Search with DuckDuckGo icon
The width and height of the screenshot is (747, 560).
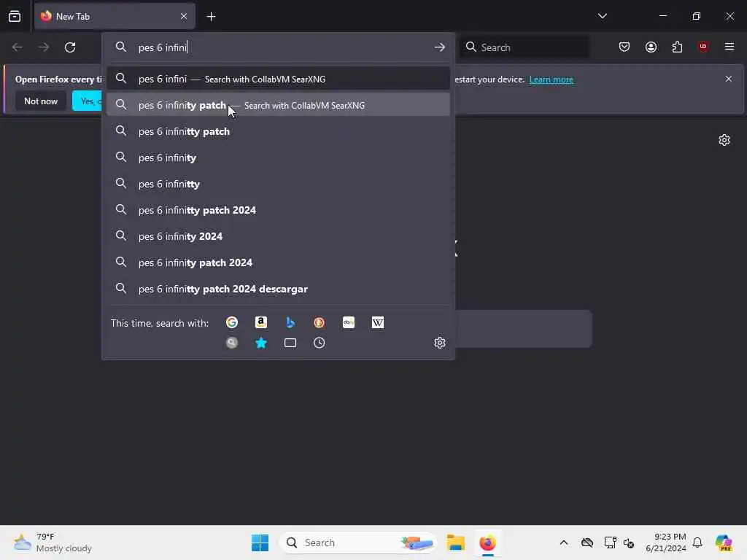click(320, 322)
